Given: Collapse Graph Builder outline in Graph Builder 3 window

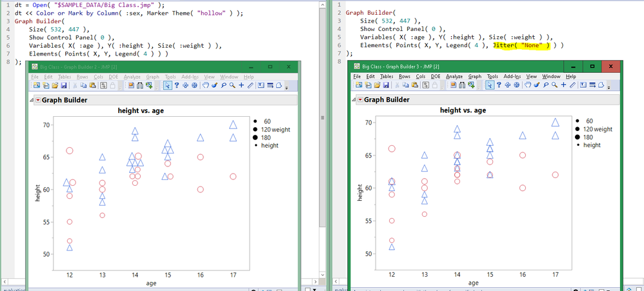Looking at the screenshot, I should tap(354, 100).
